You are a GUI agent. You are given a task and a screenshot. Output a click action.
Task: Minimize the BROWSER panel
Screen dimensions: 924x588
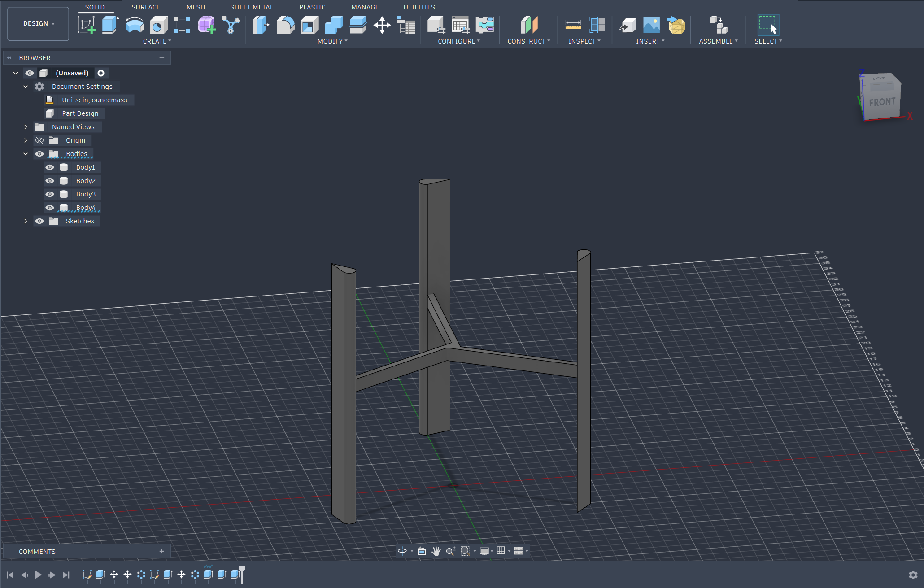pyautogui.click(x=161, y=57)
